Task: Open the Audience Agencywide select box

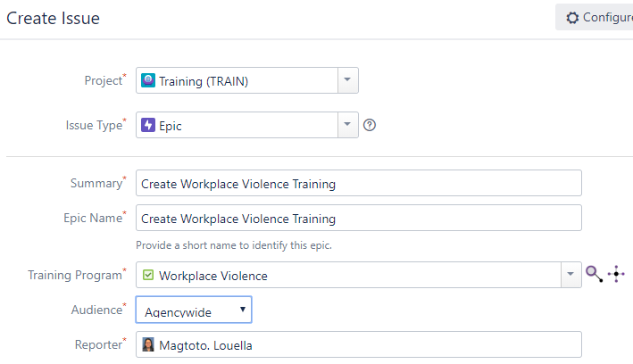Action: tap(194, 310)
